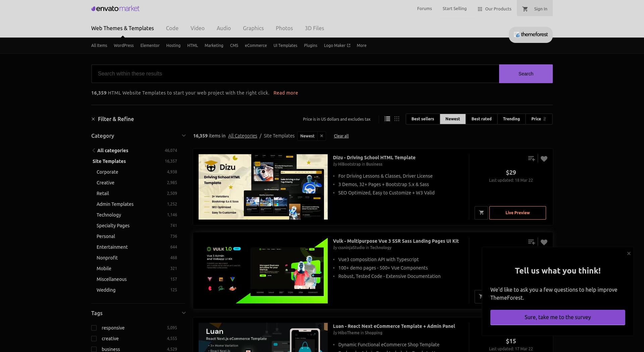Viewport: 644px width, 352px height.
Task: Sort results by Trending
Action: (511, 119)
